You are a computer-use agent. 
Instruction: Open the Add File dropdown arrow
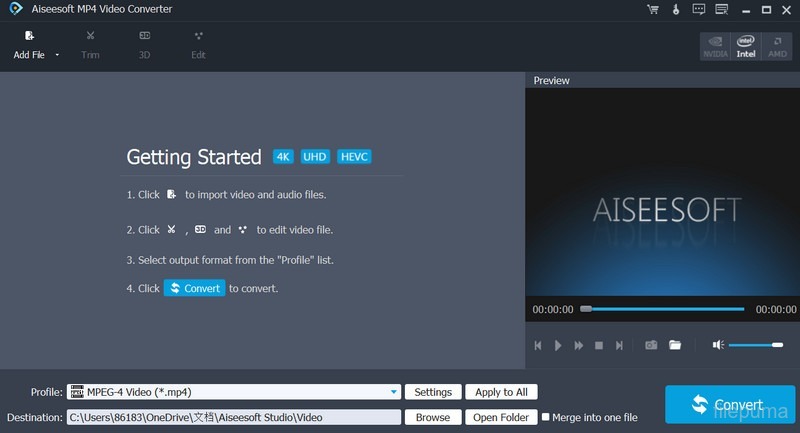(x=57, y=55)
